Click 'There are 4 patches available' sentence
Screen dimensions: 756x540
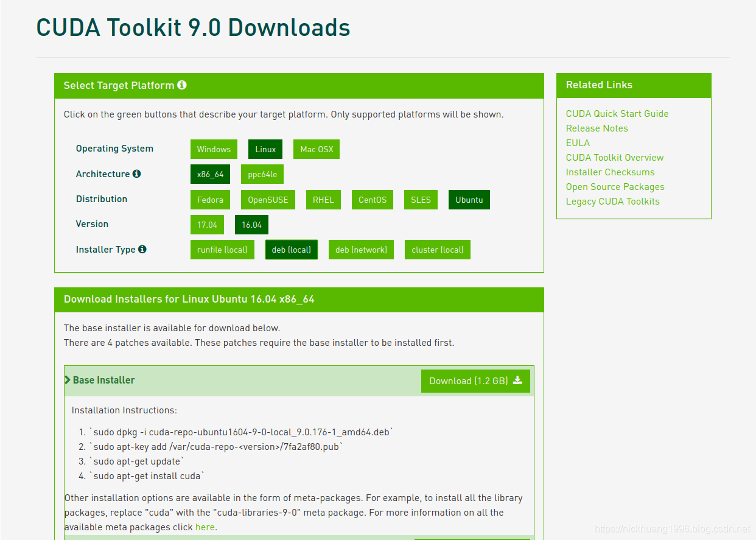tap(259, 343)
